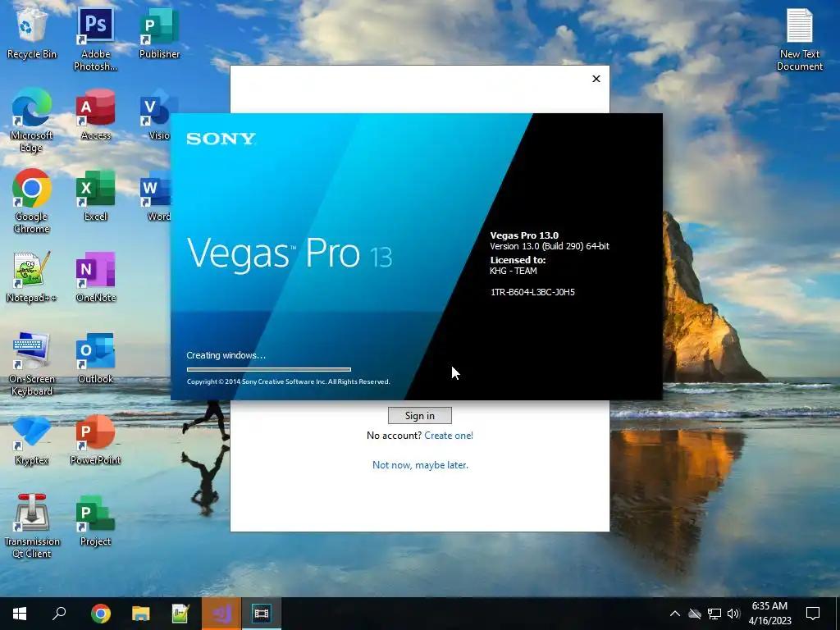Select the Transmission Qt Client shortcut
840x630 pixels.
point(32,527)
